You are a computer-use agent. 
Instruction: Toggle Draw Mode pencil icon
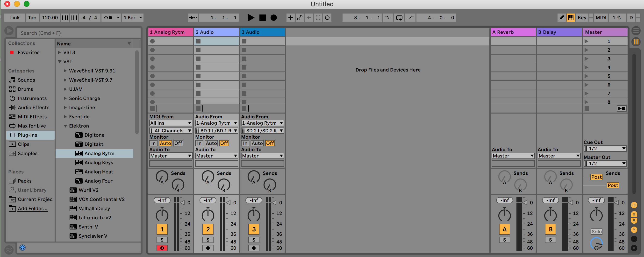561,18
